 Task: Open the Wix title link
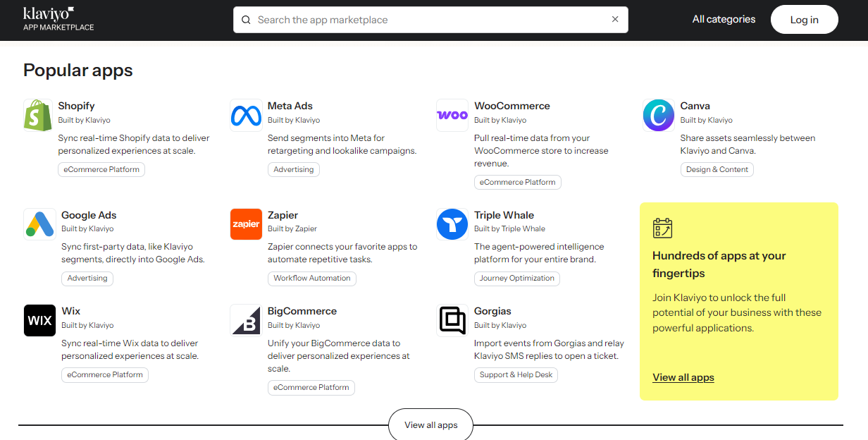pos(70,311)
